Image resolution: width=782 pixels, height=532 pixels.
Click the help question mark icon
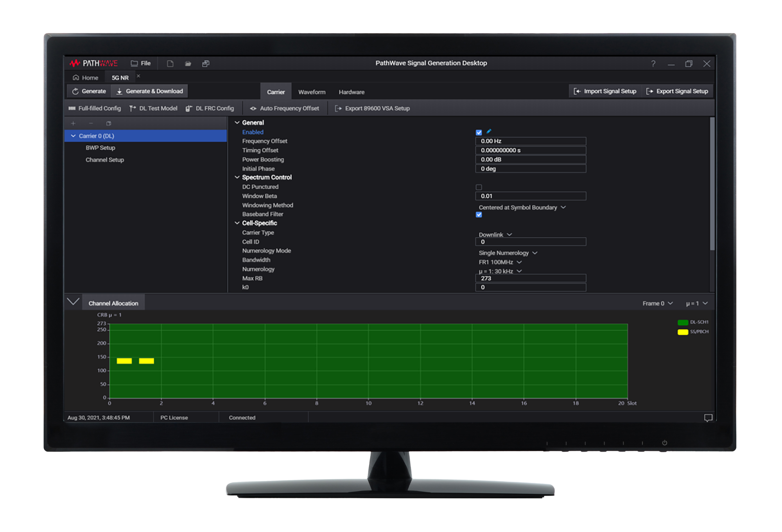(653, 64)
